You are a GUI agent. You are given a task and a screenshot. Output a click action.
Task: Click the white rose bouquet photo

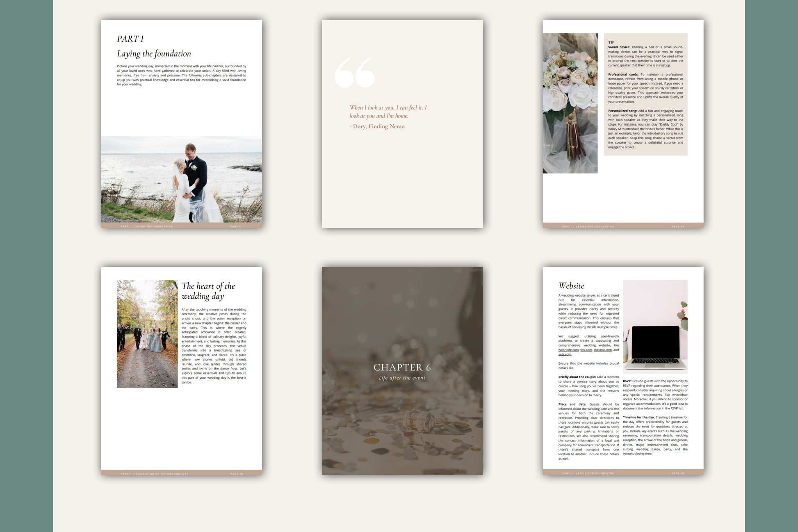tap(570, 103)
